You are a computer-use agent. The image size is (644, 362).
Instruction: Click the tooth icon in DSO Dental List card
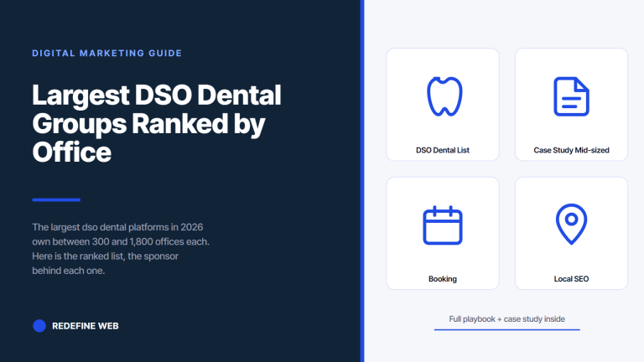click(x=444, y=96)
